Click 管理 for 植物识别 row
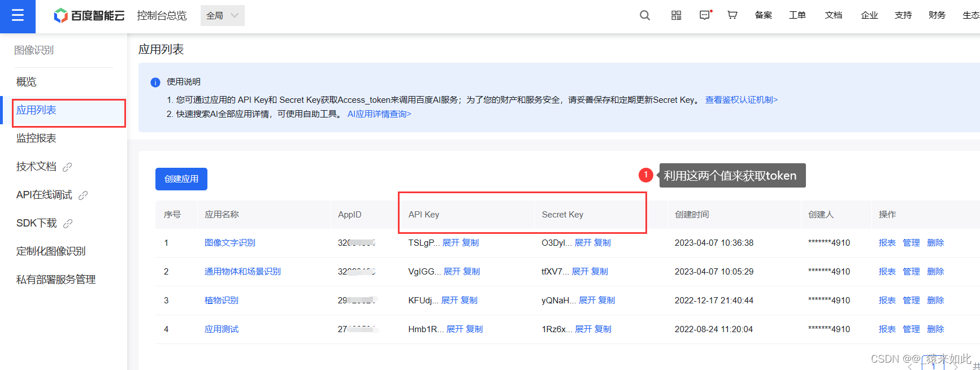 912,301
